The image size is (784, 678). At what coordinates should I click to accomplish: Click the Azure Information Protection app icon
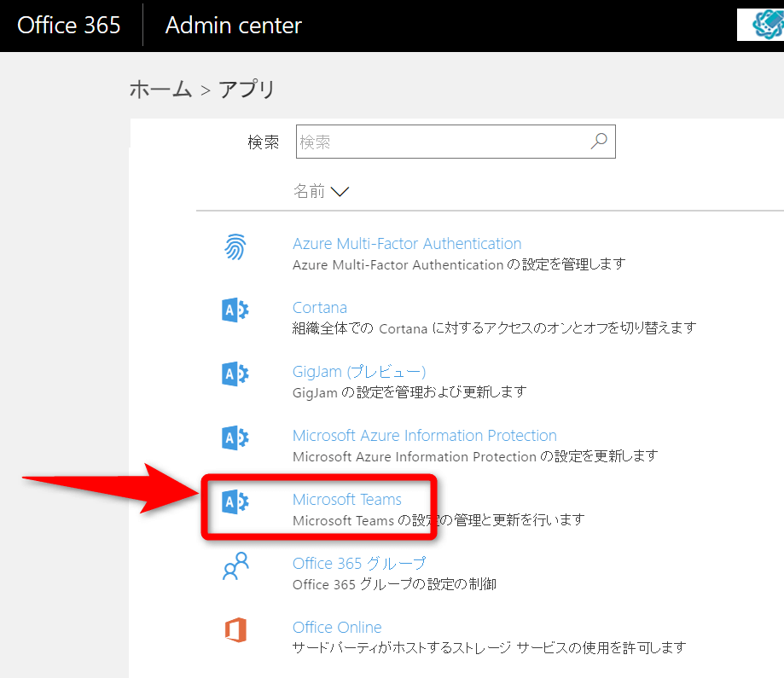(235, 438)
